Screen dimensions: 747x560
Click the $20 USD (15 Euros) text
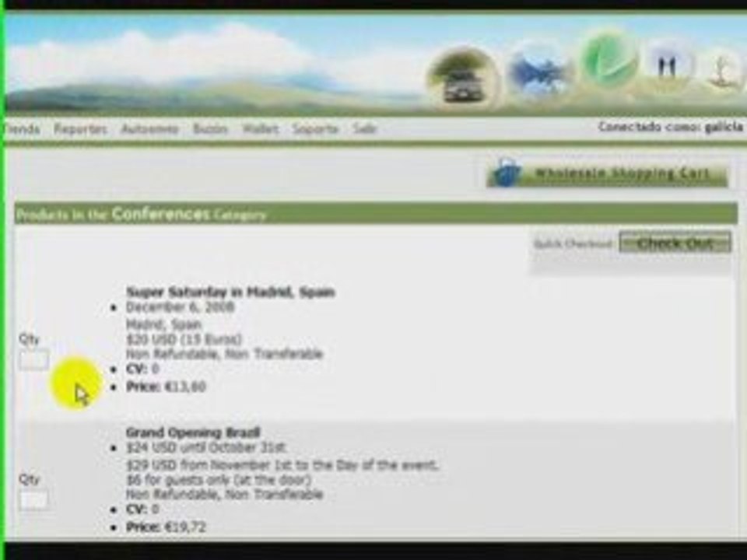(x=184, y=340)
